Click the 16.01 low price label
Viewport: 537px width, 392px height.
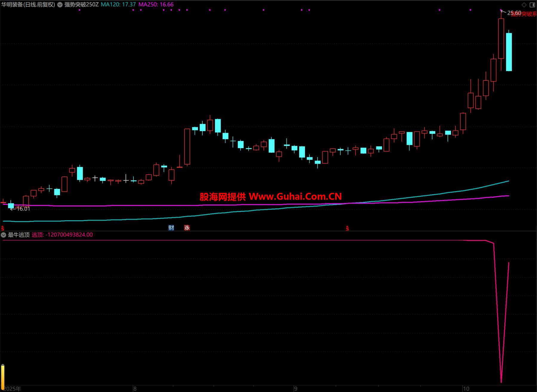tap(23, 209)
